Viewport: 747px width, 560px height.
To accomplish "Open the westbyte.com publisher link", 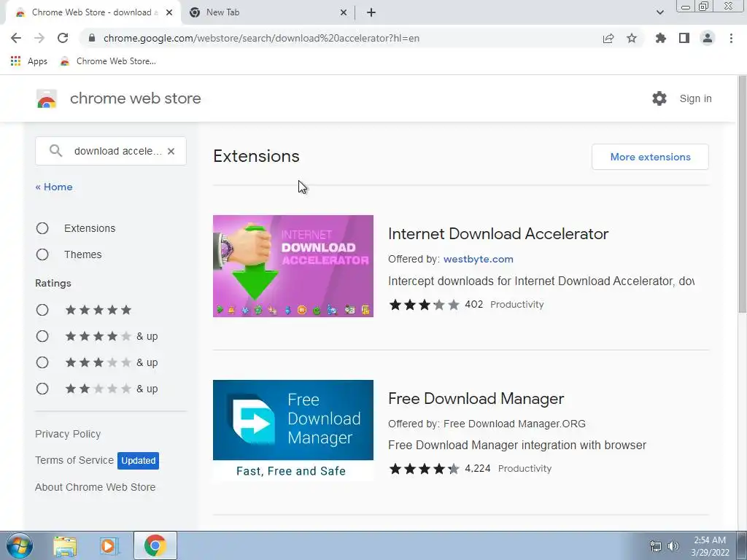I will point(479,259).
